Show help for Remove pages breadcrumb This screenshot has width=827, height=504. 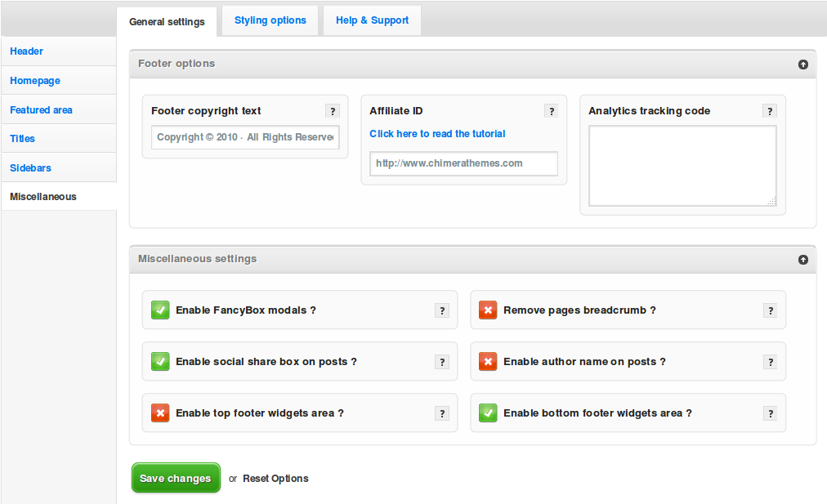pos(770,310)
